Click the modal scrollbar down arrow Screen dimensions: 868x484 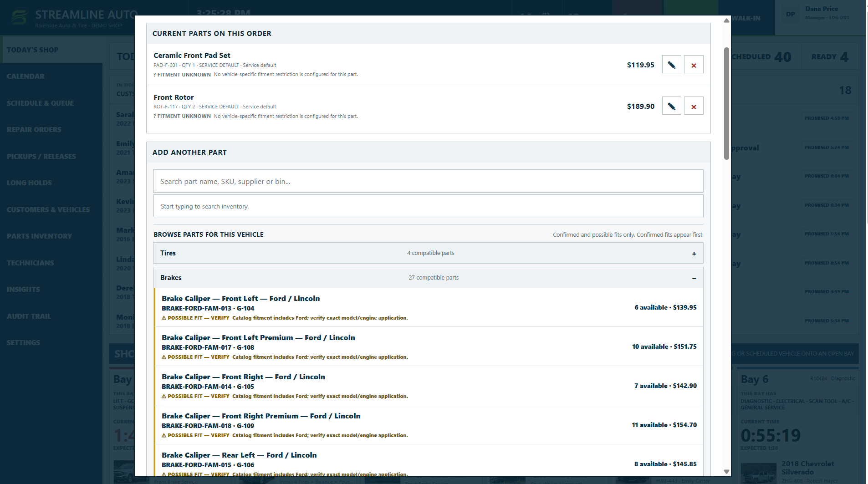click(726, 472)
